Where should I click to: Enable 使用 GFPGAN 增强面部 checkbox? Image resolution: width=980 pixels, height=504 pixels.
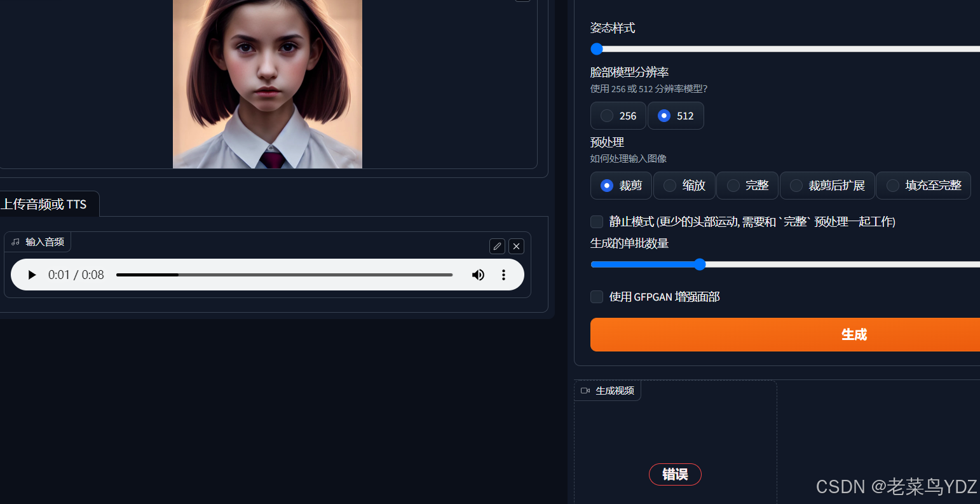(x=597, y=297)
